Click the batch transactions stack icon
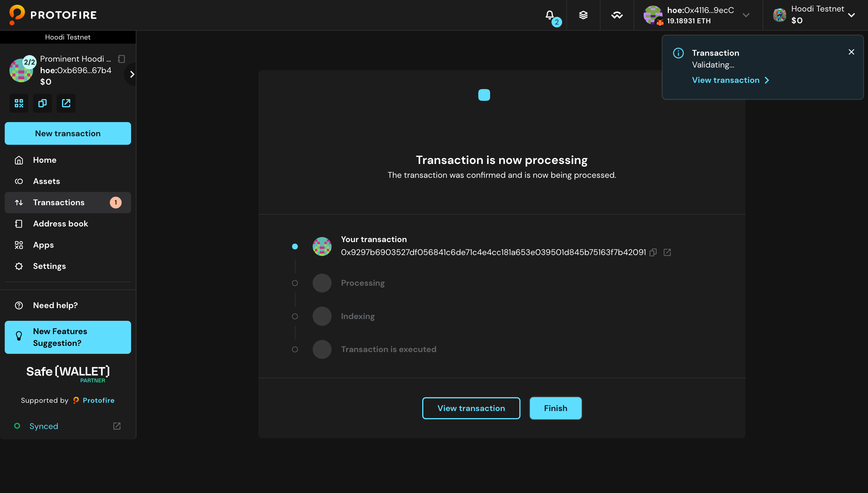Screen dimensions: 868x493 583,15
